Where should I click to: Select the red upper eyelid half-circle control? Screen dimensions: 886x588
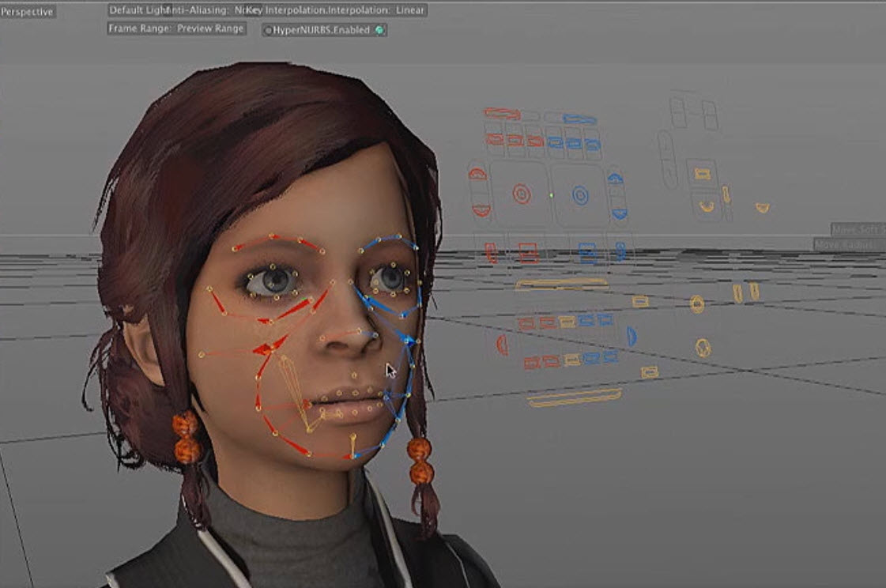(x=479, y=174)
